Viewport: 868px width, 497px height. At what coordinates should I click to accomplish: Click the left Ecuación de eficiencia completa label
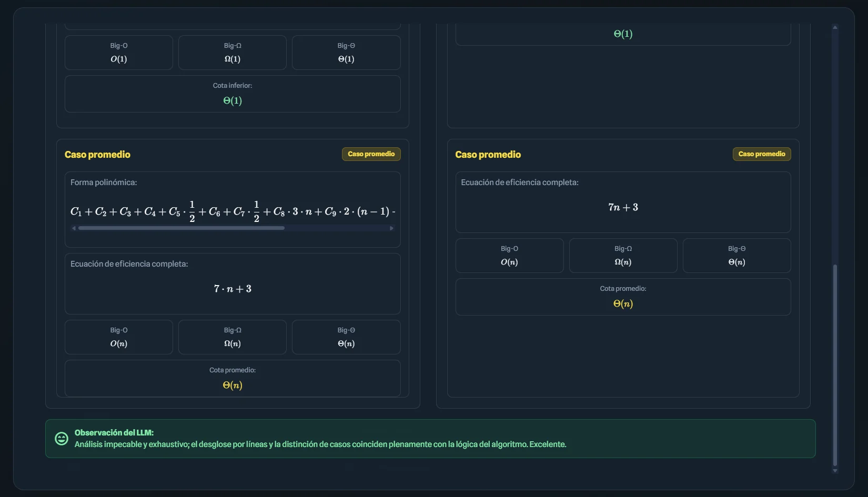tap(129, 264)
